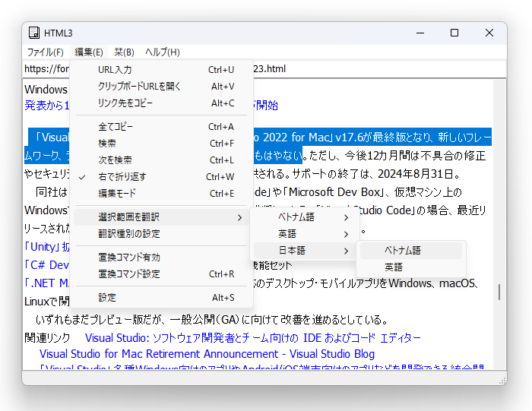Open the 「C# Dev link
532x411 pixels.
click(x=47, y=265)
